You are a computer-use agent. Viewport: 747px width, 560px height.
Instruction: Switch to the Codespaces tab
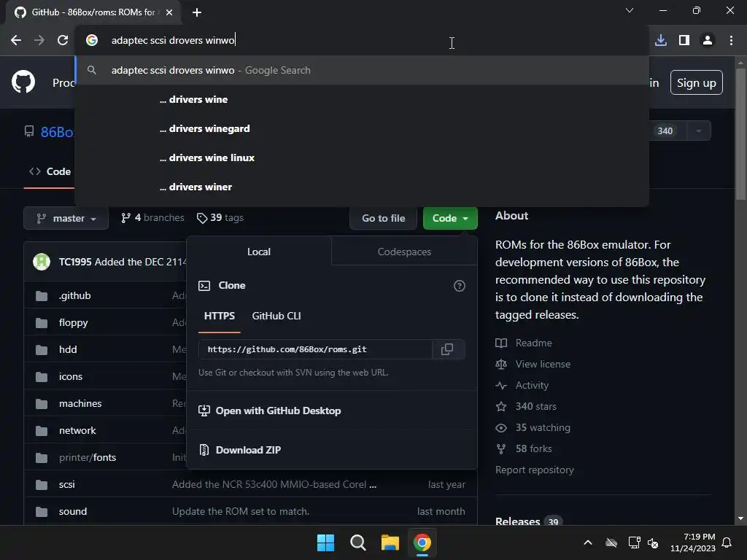point(404,252)
